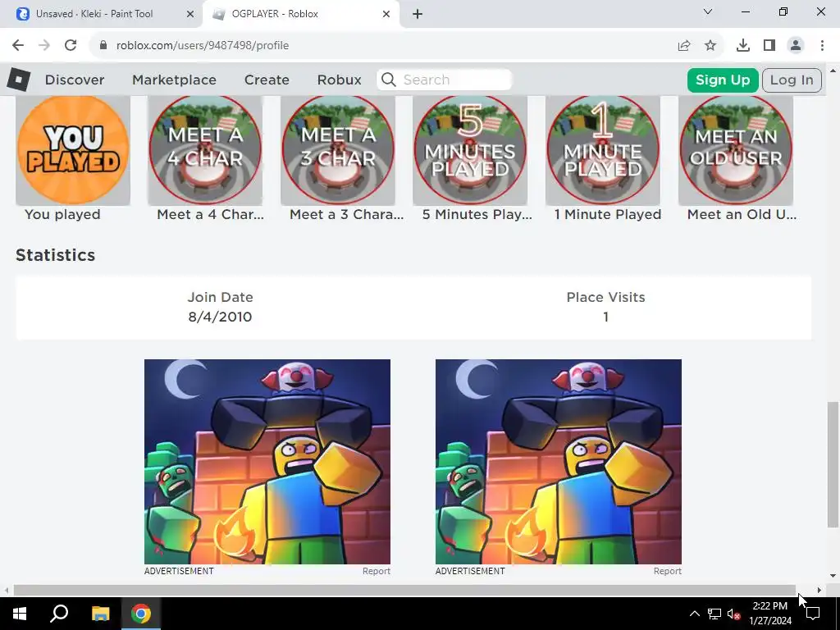Open Chrome three-dot menu
Viewport: 840px width, 630px height.
coord(822,46)
